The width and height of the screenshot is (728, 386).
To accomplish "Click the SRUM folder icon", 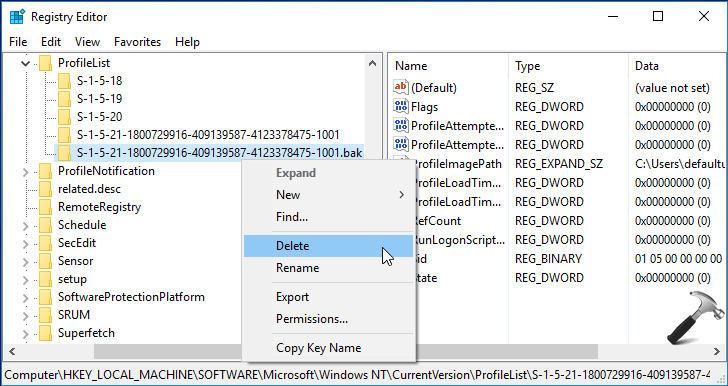I will (46, 315).
